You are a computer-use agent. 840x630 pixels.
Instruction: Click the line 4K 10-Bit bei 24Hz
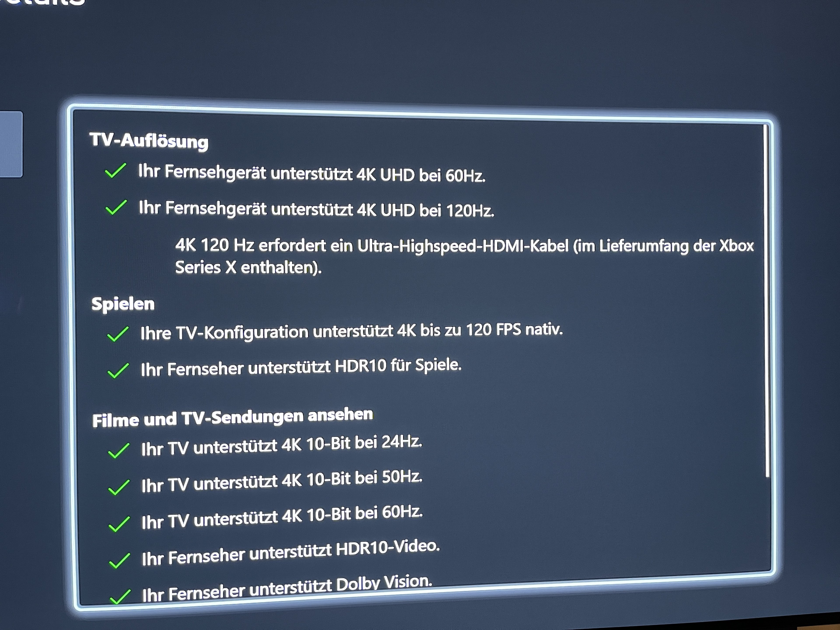point(282,445)
